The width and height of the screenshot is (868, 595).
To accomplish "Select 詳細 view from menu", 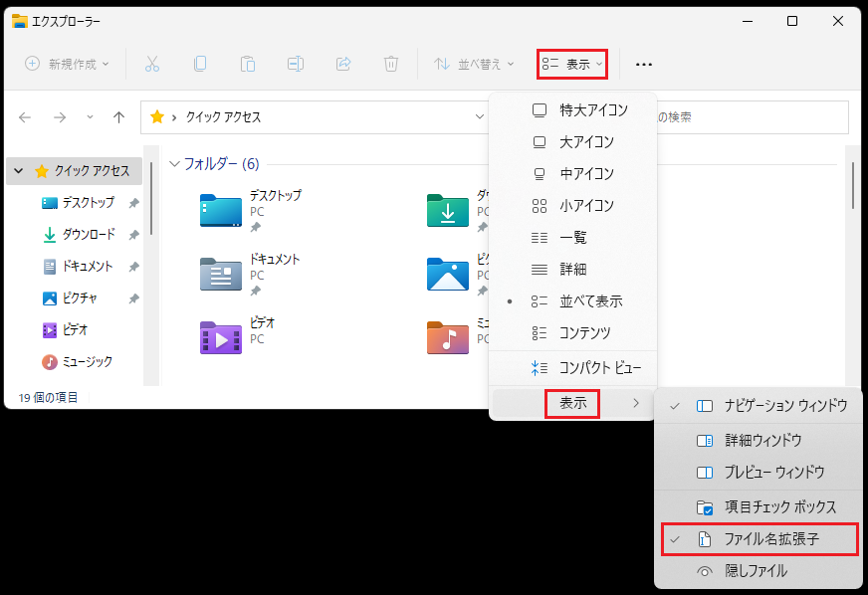I will pos(572,269).
